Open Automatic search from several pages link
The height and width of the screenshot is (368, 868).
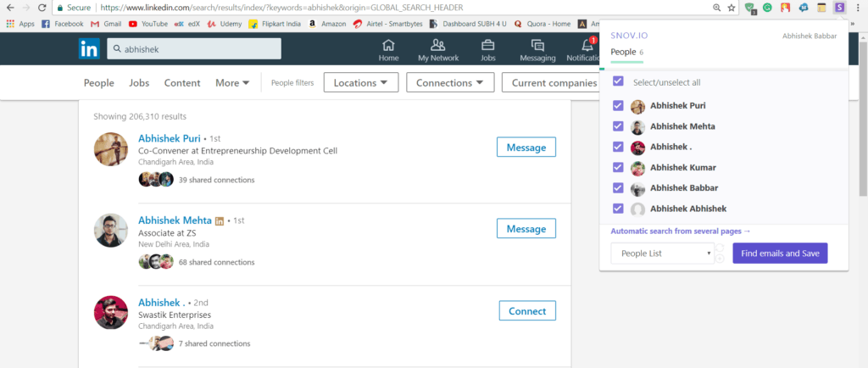pos(681,231)
